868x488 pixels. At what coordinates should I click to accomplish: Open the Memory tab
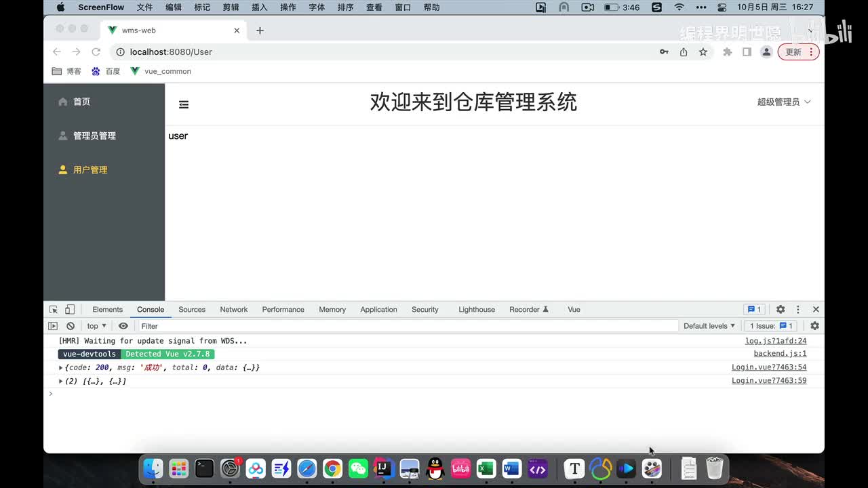tap(332, 309)
